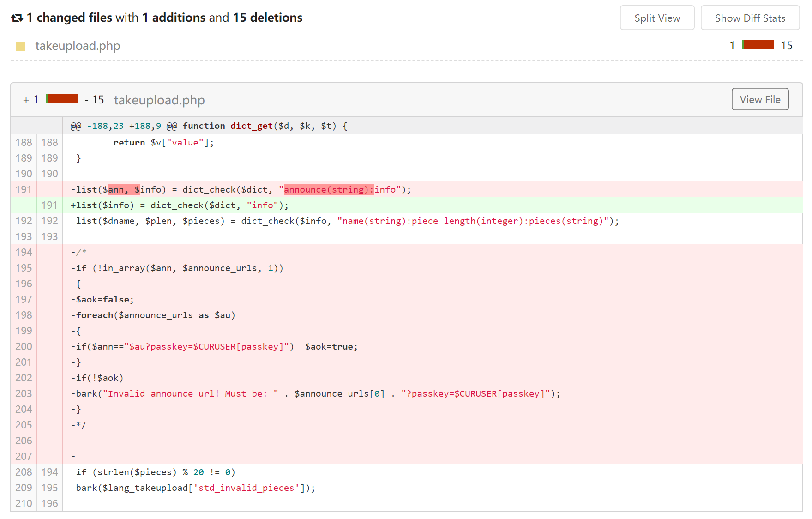
Task: Click line number 194 with '-/*'
Action: pyautogui.click(x=24, y=252)
